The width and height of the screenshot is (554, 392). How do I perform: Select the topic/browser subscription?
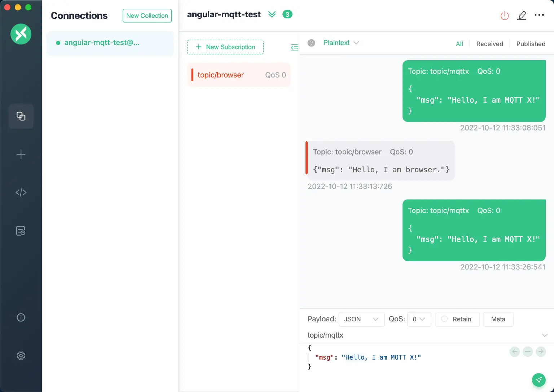tap(238, 75)
